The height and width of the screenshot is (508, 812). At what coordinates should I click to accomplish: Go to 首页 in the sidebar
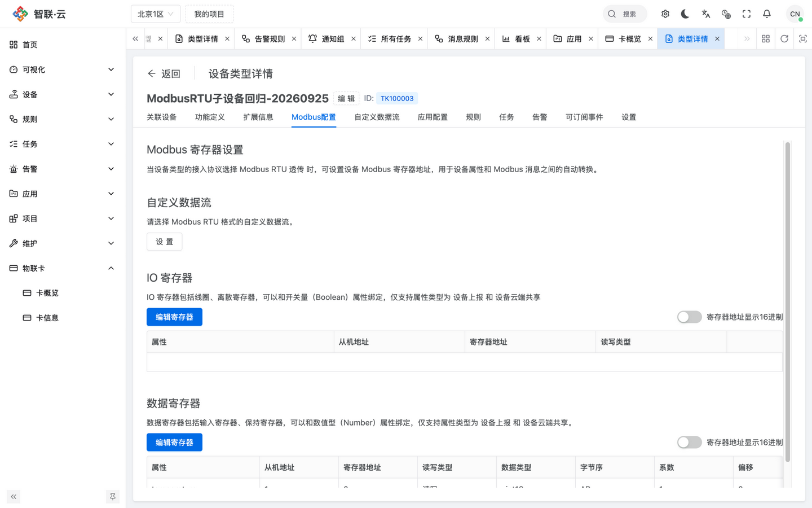point(62,45)
